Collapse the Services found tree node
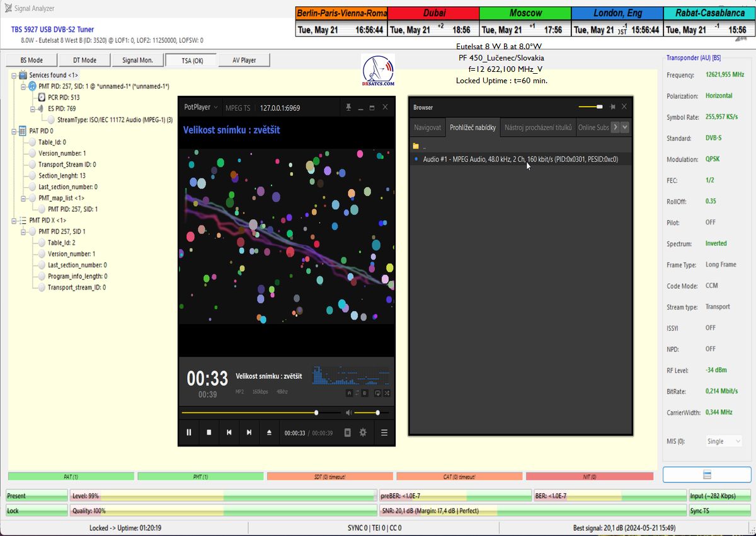The height and width of the screenshot is (536, 756). pyautogui.click(x=14, y=75)
